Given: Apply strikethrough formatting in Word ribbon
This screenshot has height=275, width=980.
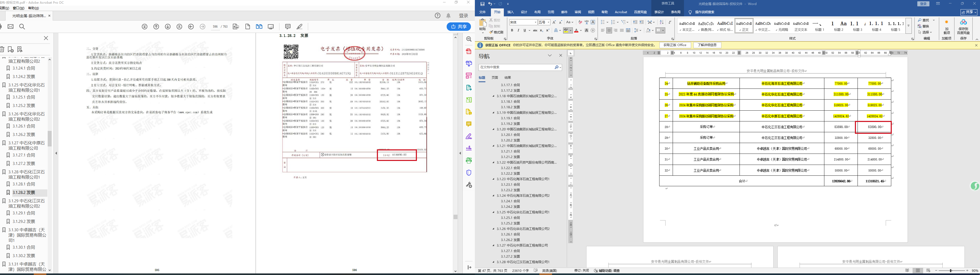Looking at the screenshot, I should tap(535, 31).
